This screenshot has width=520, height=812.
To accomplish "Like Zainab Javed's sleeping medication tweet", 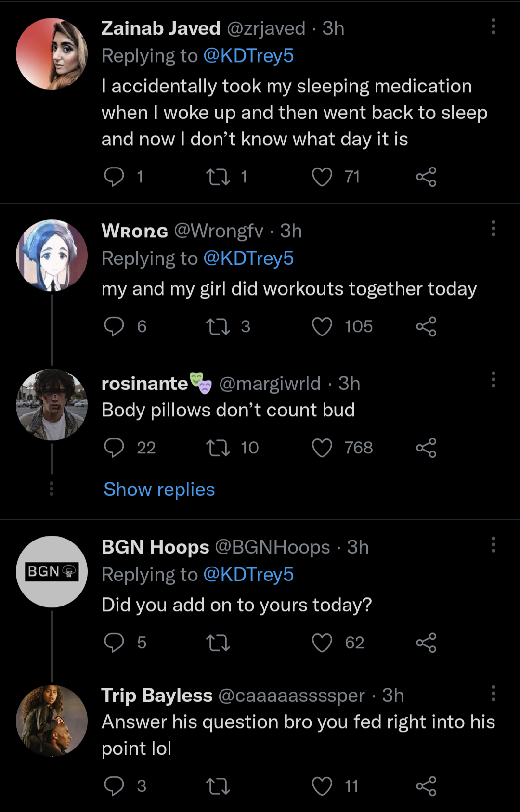I will [322, 177].
